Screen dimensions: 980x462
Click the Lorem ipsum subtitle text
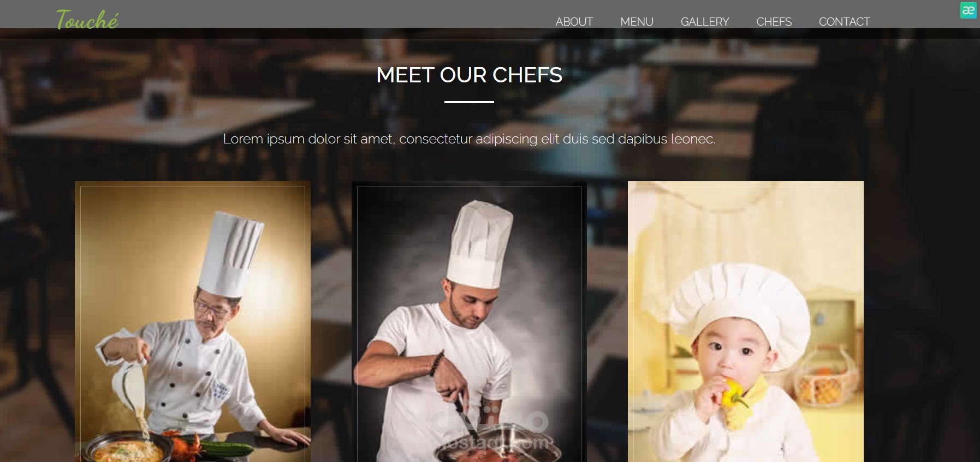(469, 139)
